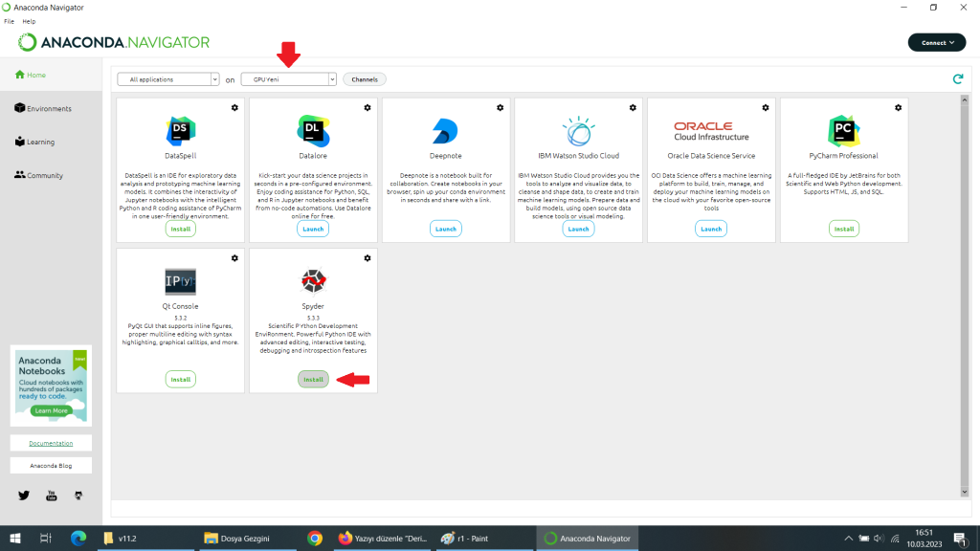Image resolution: width=980 pixels, height=551 pixels.
Task: Open gear settings on PyCharm Professional tile
Action: tap(899, 108)
